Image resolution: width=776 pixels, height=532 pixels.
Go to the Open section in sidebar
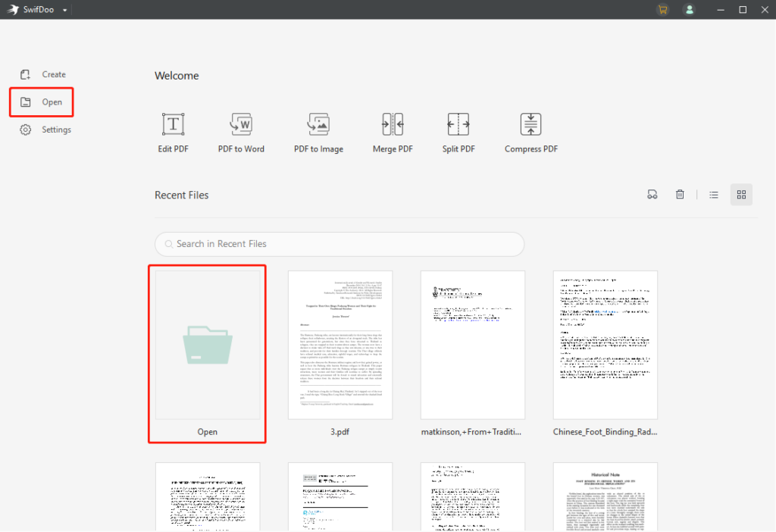tap(42, 102)
